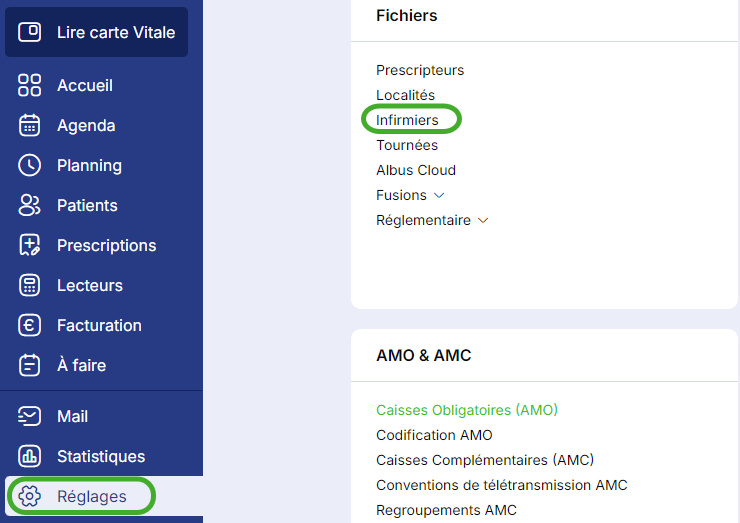740x523 pixels.
Task: Click the Réglages gear icon
Action: [x=30, y=496]
